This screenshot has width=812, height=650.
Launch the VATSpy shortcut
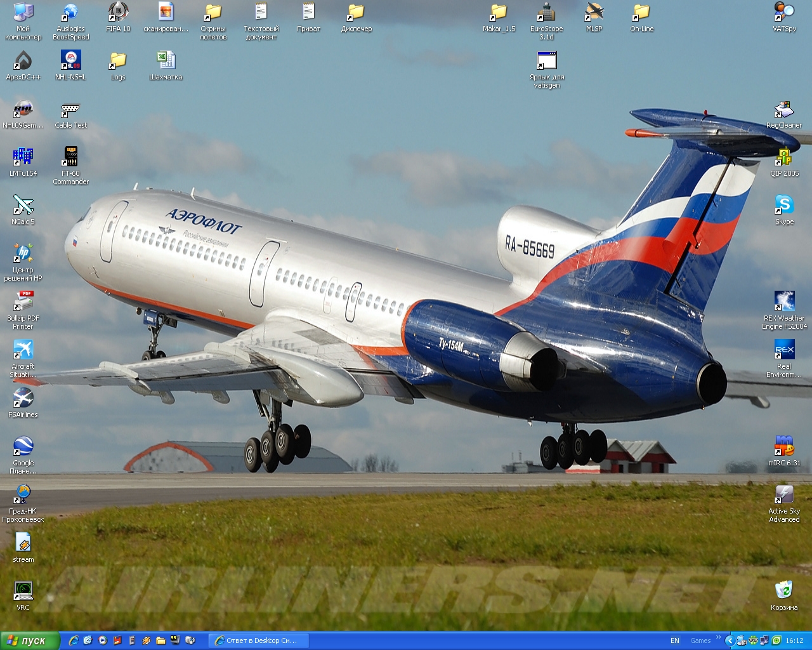(784, 18)
